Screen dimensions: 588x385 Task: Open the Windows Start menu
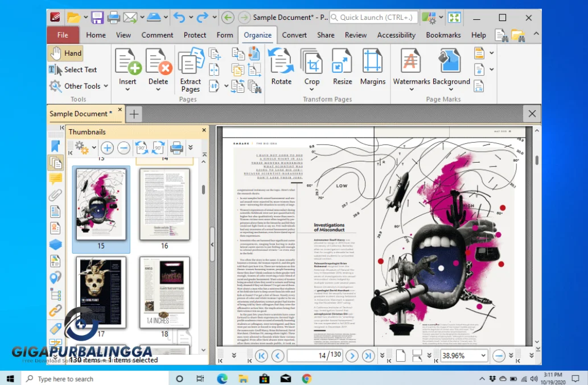click(x=10, y=379)
